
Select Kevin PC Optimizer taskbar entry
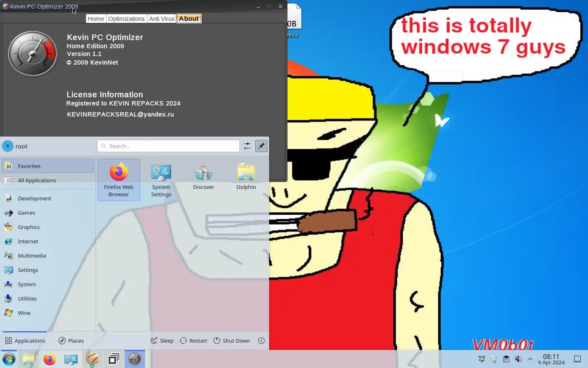click(x=135, y=359)
